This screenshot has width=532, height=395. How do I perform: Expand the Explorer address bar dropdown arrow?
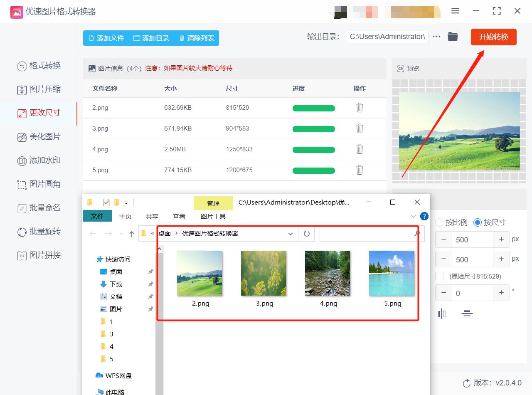coord(291,234)
